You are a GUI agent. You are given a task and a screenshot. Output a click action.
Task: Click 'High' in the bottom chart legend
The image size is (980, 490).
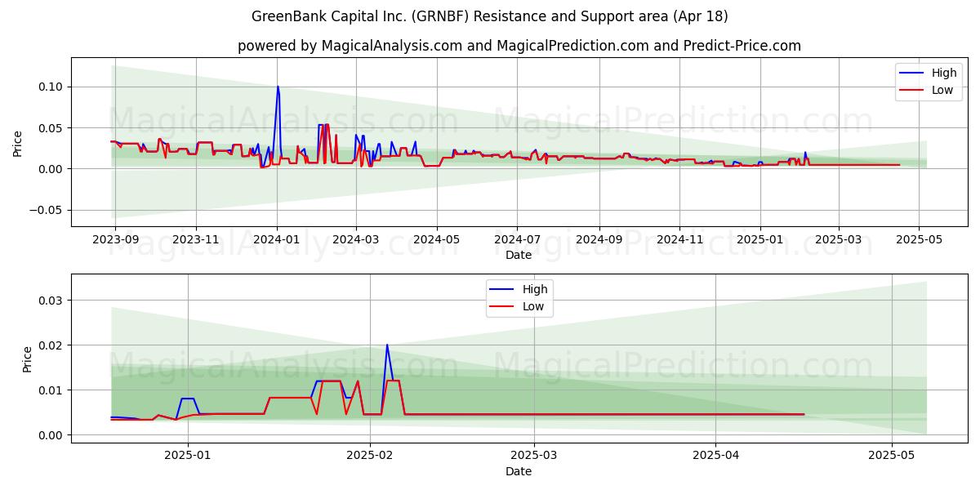[536, 289]
